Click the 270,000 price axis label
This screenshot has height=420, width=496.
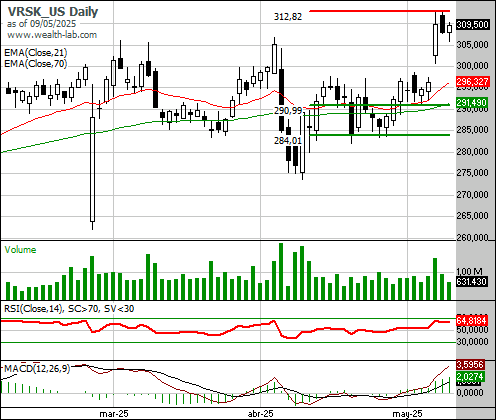(472, 194)
